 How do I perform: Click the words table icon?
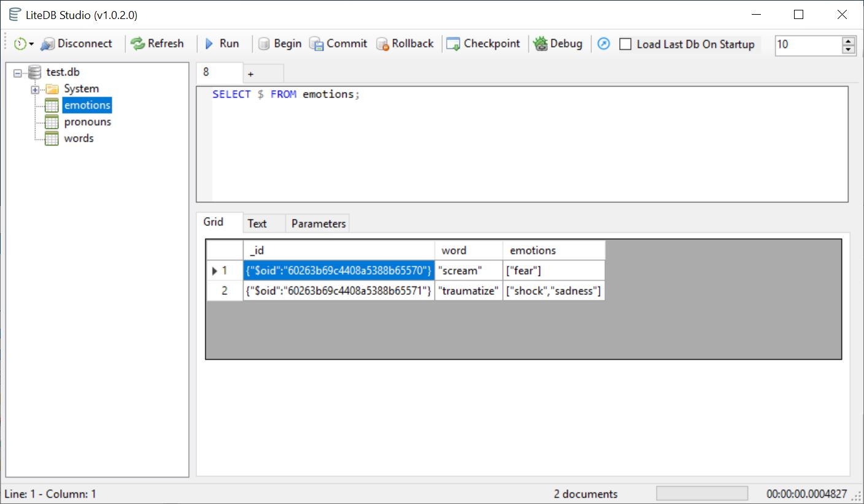click(x=52, y=139)
